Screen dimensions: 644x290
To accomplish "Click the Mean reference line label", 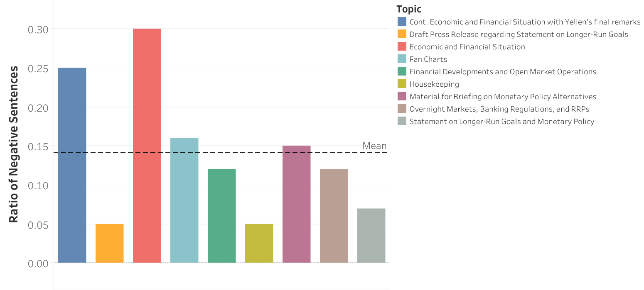I will pyautogui.click(x=374, y=146).
